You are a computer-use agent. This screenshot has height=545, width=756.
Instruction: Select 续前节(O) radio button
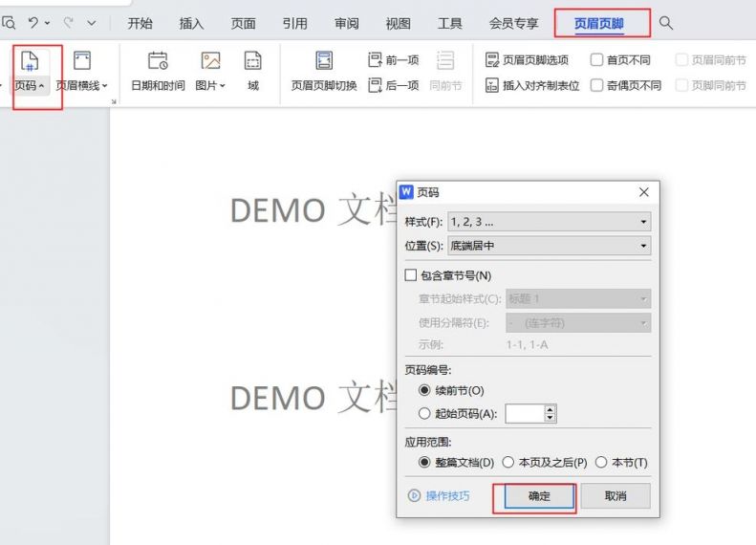click(424, 390)
